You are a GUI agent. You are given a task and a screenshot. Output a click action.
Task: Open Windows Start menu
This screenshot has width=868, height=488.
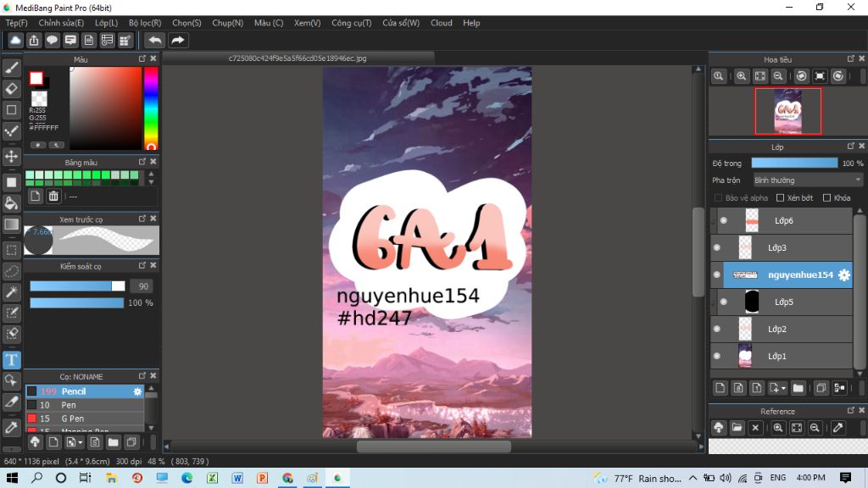pyautogui.click(x=12, y=478)
